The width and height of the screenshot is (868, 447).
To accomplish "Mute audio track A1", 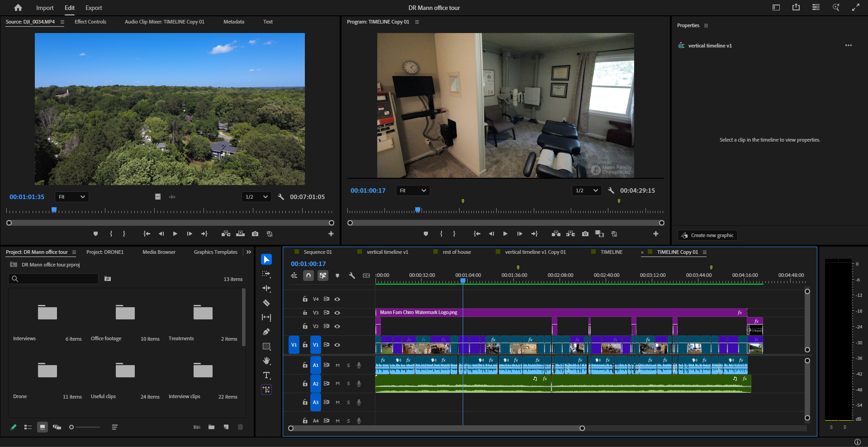I will [x=337, y=365].
